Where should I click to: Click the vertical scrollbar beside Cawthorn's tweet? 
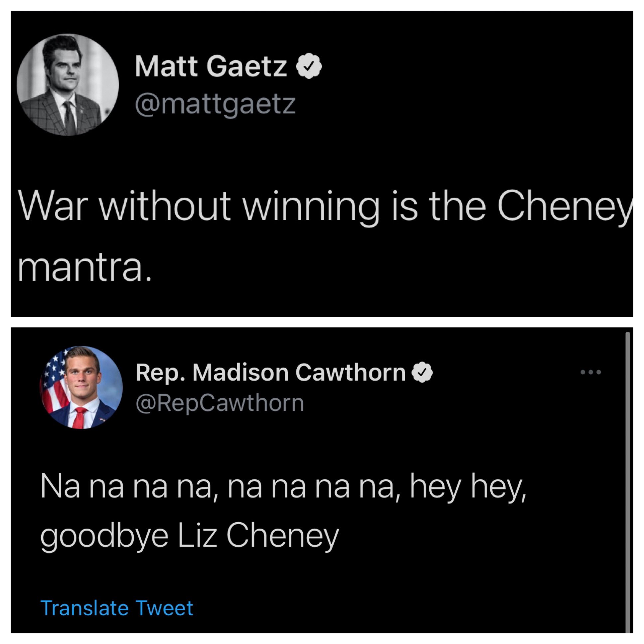627,480
